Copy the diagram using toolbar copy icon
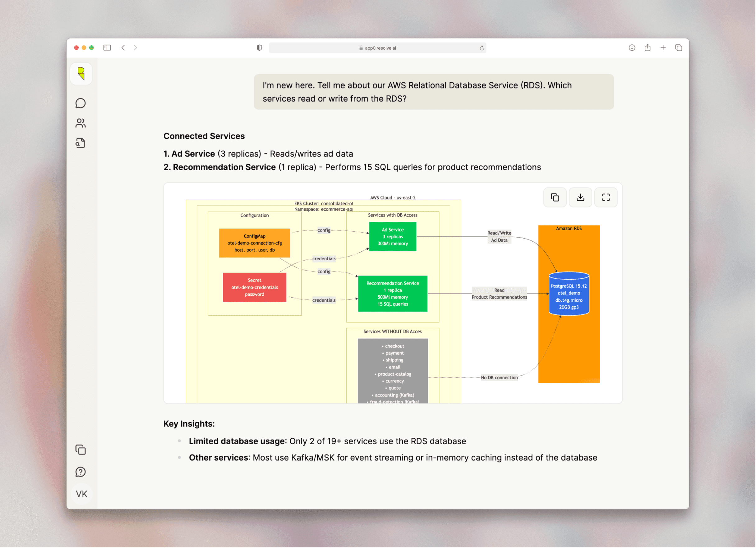 tap(555, 198)
